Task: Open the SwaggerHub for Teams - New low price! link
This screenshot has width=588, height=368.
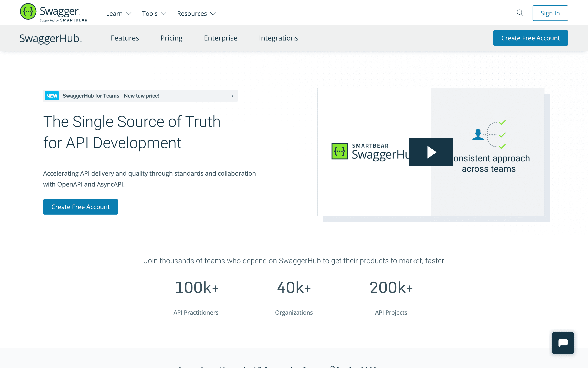Action: click(140, 96)
